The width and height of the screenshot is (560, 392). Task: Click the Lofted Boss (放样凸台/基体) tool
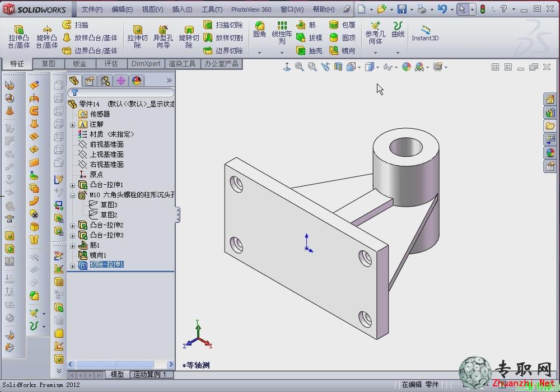(90, 38)
